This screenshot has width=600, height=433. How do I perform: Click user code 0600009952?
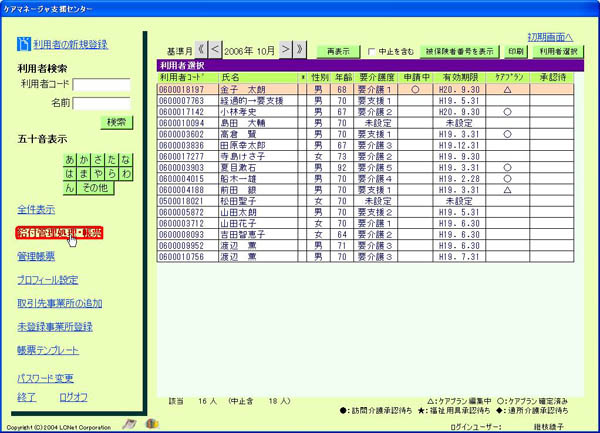point(181,246)
